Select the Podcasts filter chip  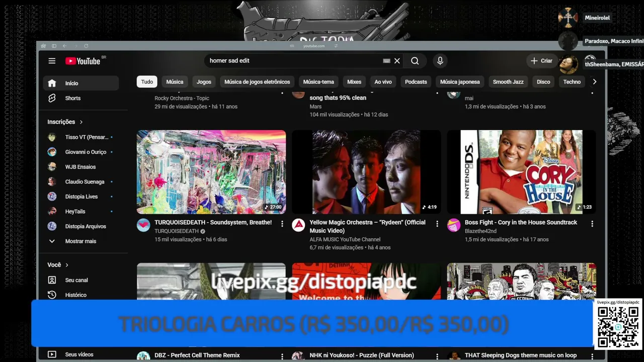(416, 82)
